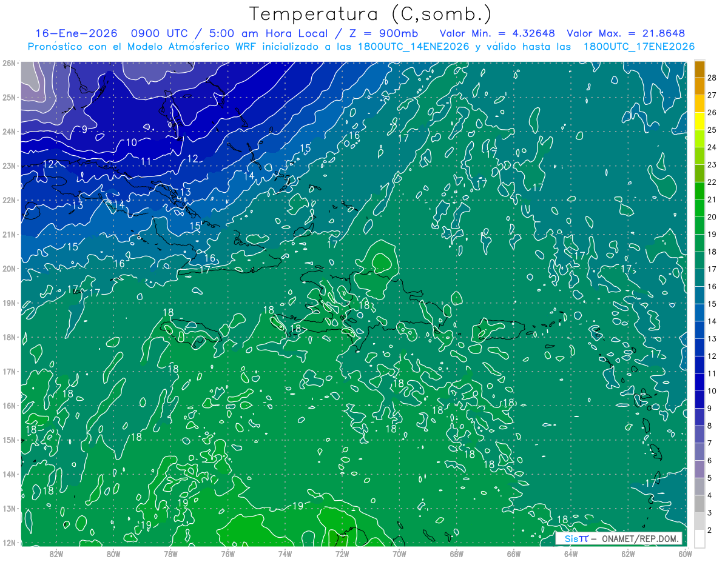This screenshot has width=728, height=562.
Task: Select the date text "16-Ene-2026"
Action: click(75, 33)
